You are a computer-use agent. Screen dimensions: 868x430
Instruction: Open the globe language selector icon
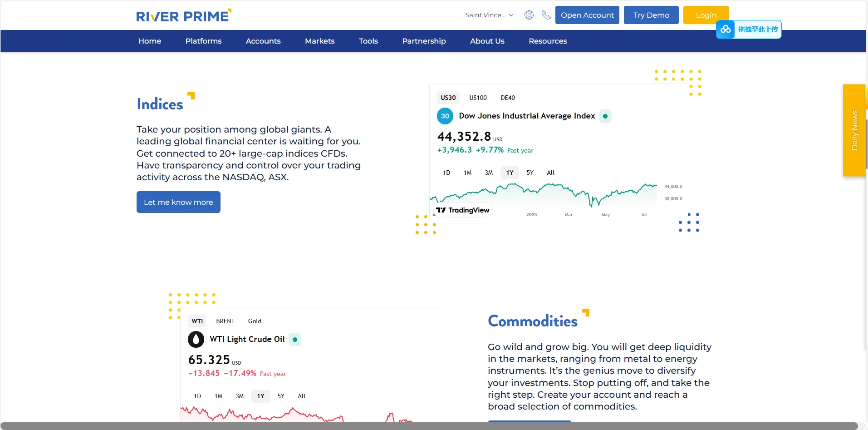[529, 15]
